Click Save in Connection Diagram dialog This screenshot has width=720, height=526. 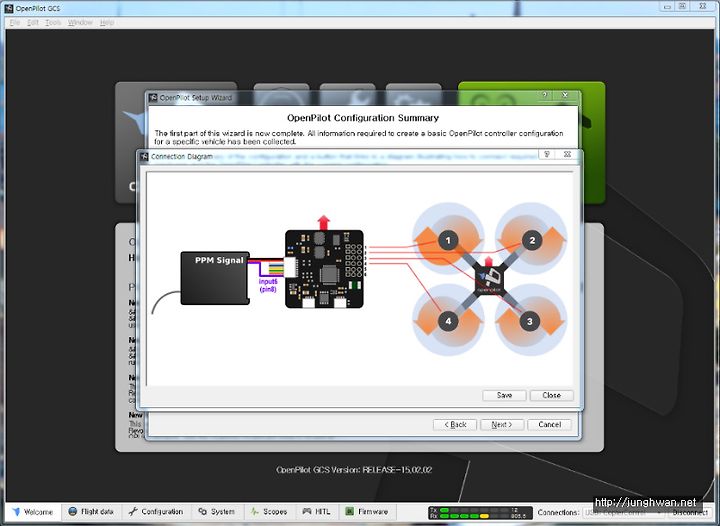[x=504, y=395]
